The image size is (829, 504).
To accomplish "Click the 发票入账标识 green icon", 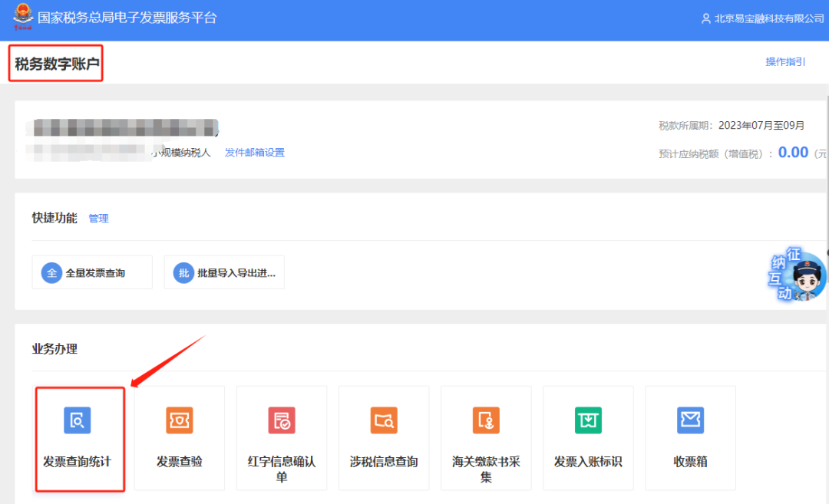I will 588,420.
